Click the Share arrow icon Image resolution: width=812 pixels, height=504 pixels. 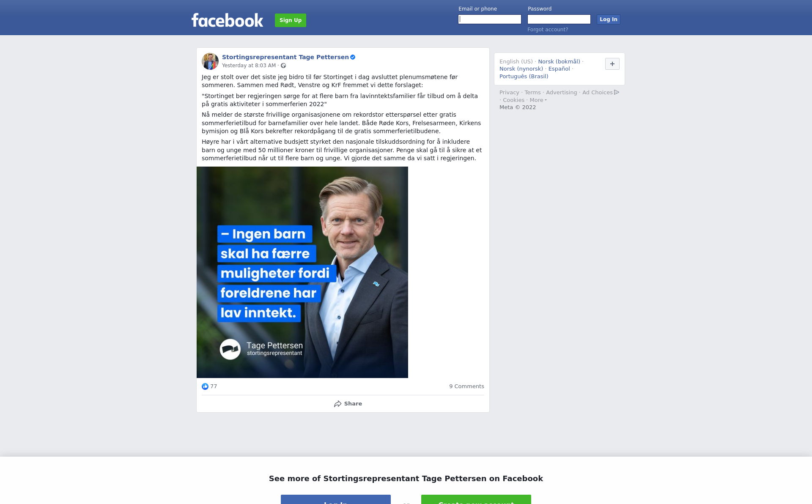click(337, 404)
